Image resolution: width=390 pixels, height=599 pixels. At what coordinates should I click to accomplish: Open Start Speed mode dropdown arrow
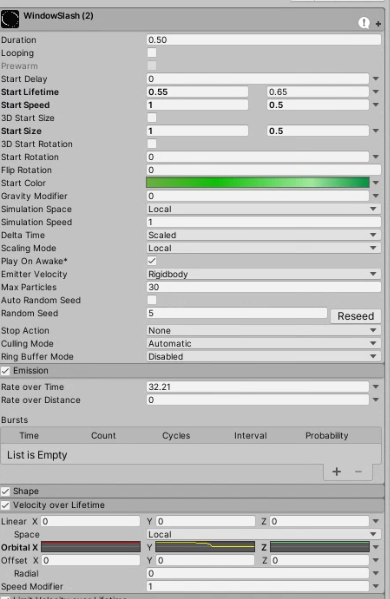(x=376, y=105)
